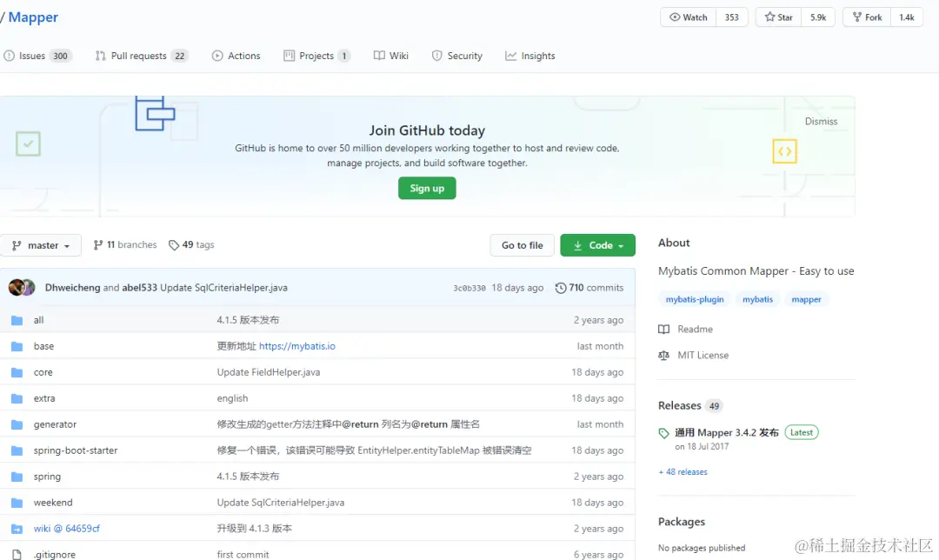Open the Mapper repository title link

33,17
